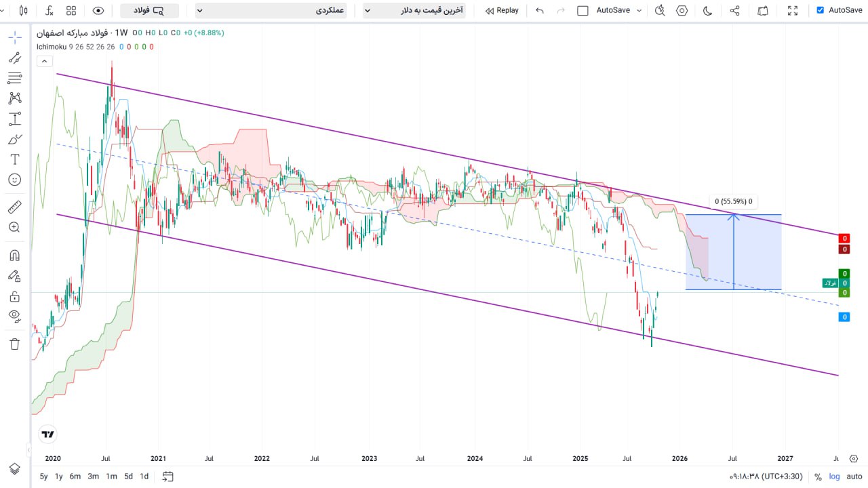Click the trash icon to remove drawings
This screenshot has width=868, height=488.
click(14, 344)
